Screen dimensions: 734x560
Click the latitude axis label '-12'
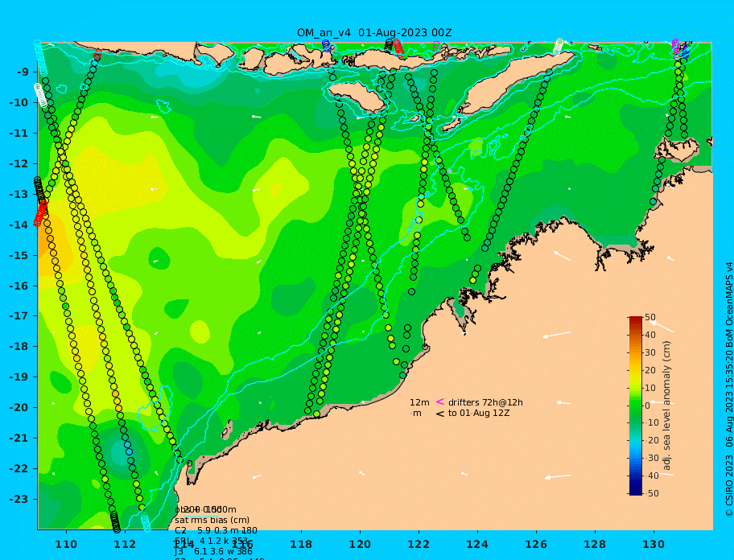(19, 164)
